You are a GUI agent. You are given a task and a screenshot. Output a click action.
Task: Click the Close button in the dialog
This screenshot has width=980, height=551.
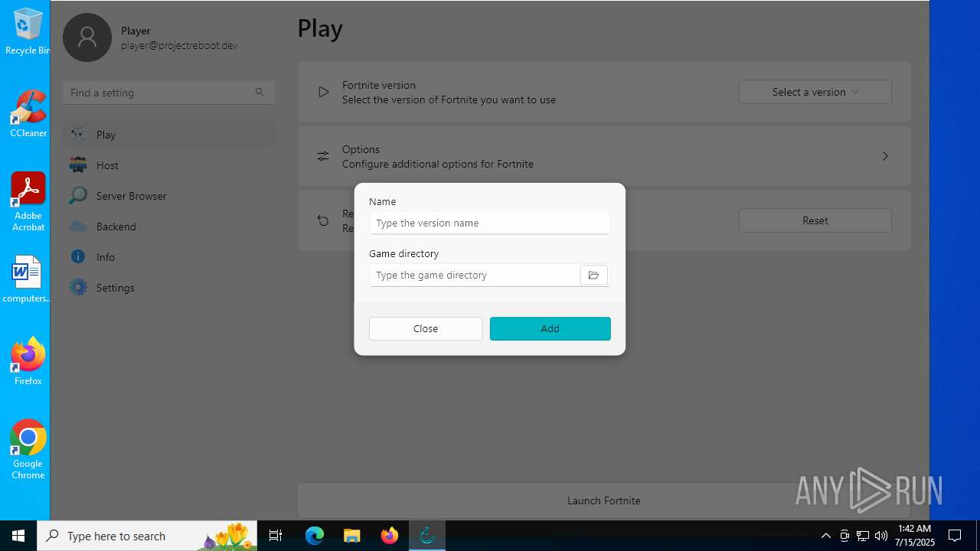pos(426,328)
